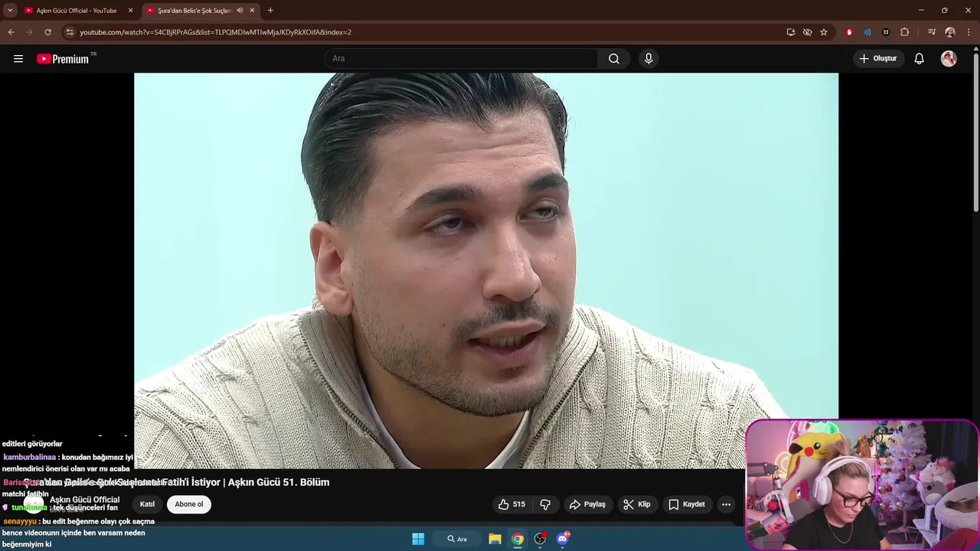Open Discord from the taskbar
Screen dimensions: 980x551
(x=563, y=539)
